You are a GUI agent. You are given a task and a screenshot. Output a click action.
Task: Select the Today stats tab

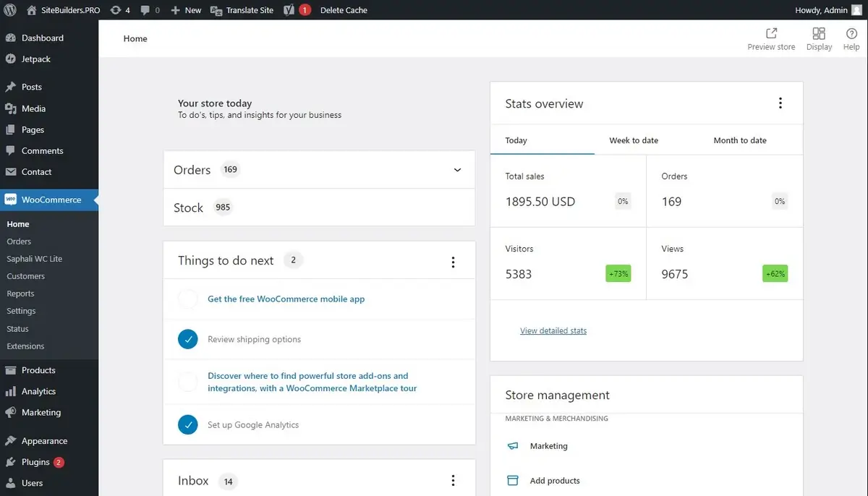click(x=542, y=140)
